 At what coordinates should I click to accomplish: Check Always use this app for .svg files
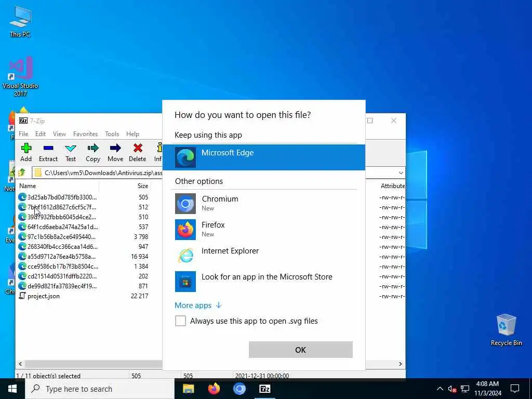180,321
